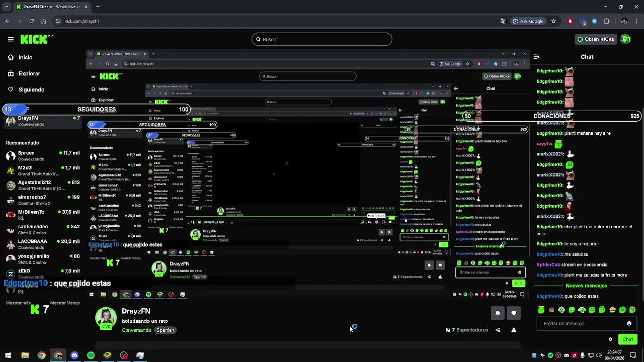Bookmark the page with the star icon
644x362 pixels.
click(553, 21)
